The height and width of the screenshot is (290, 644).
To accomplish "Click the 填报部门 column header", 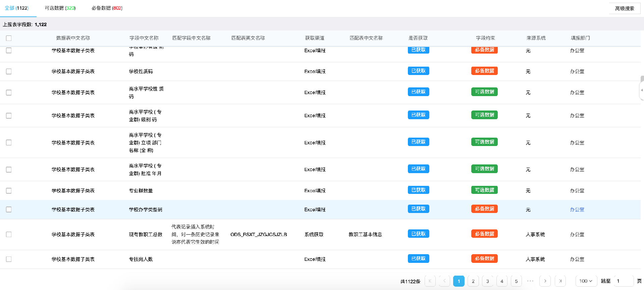I will [x=580, y=38].
